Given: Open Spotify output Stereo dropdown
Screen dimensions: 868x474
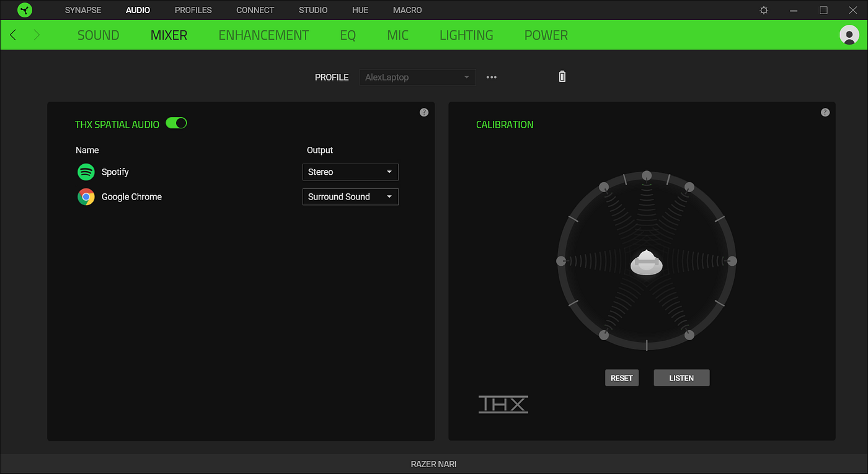Looking at the screenshot, I should pyautogui.click(x=350, y=172).
